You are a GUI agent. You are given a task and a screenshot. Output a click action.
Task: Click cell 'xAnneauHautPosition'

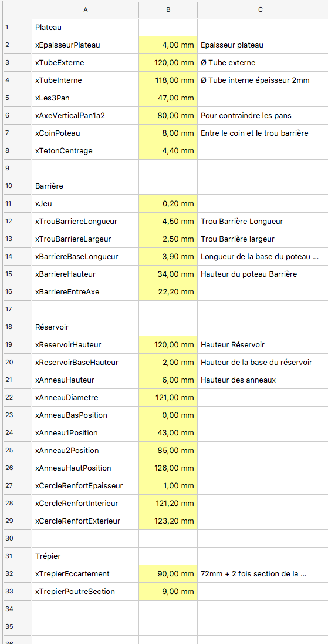(x=85, y=468)
